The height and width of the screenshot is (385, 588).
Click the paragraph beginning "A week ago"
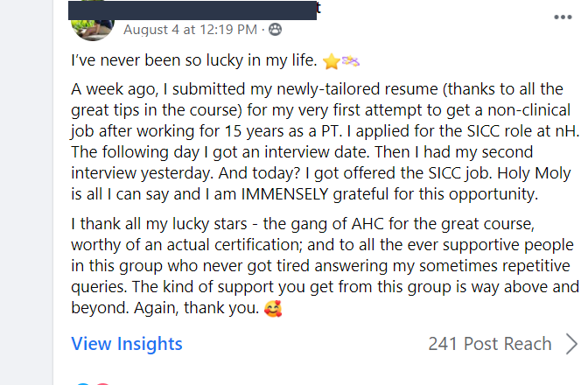(325, 142)
